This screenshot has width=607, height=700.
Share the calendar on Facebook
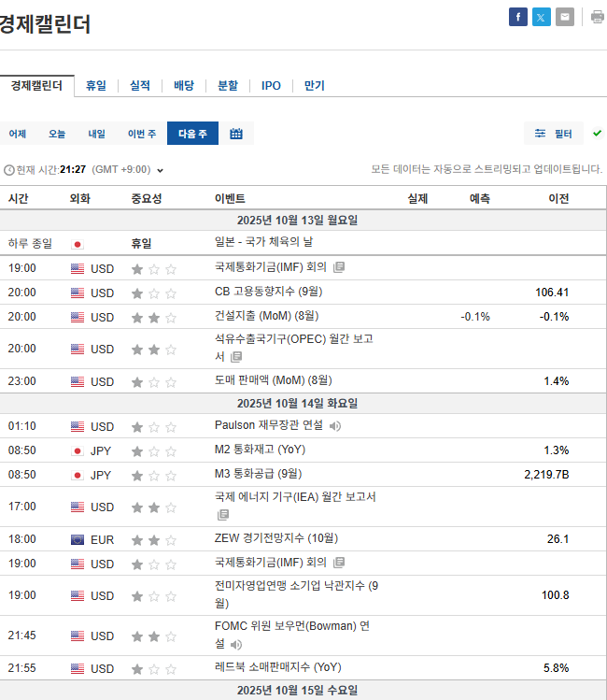coord(517,17)
